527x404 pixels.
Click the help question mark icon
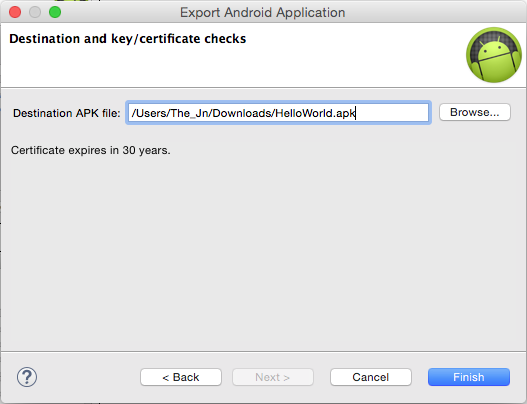point(27,377)
